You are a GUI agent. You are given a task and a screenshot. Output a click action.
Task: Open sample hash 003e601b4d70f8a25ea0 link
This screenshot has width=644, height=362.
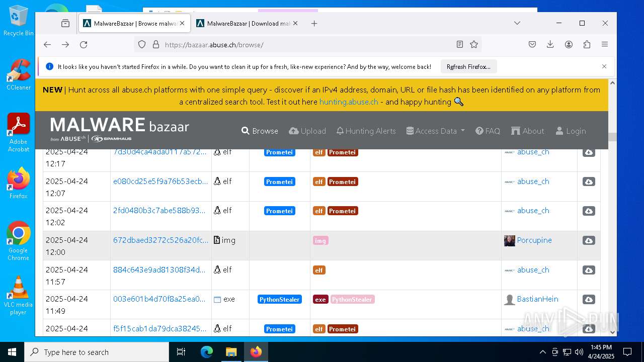click(x=159, y=299)
